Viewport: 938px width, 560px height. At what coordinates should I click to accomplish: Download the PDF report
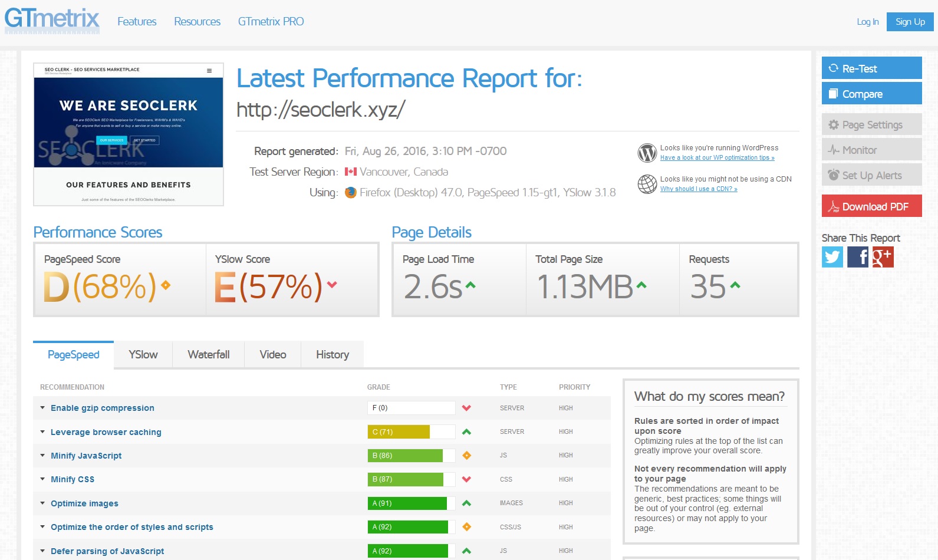(871, 206)
